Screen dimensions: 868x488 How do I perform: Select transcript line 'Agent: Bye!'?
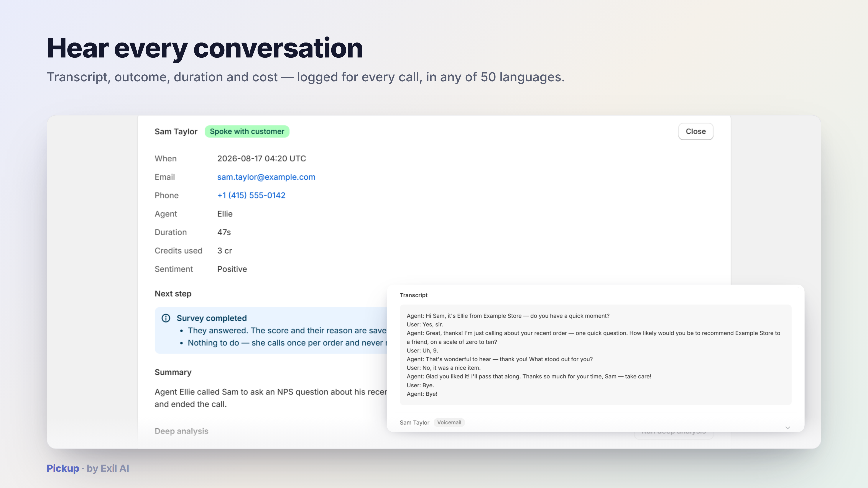(422, 394)
